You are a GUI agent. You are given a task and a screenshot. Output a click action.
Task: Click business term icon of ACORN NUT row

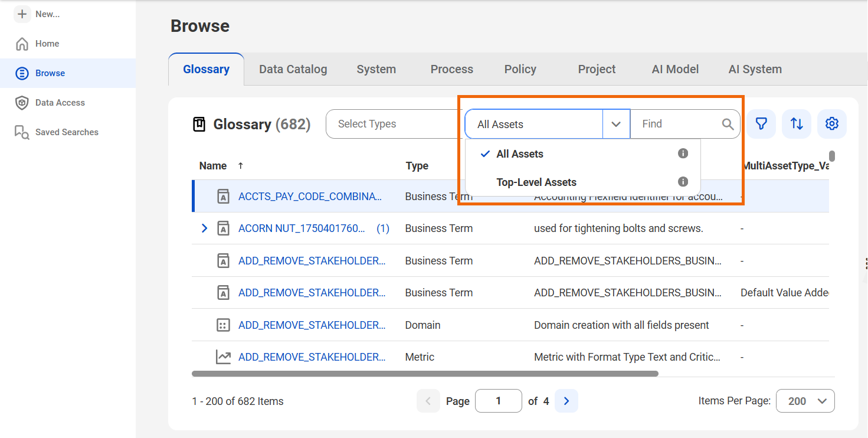223,228
